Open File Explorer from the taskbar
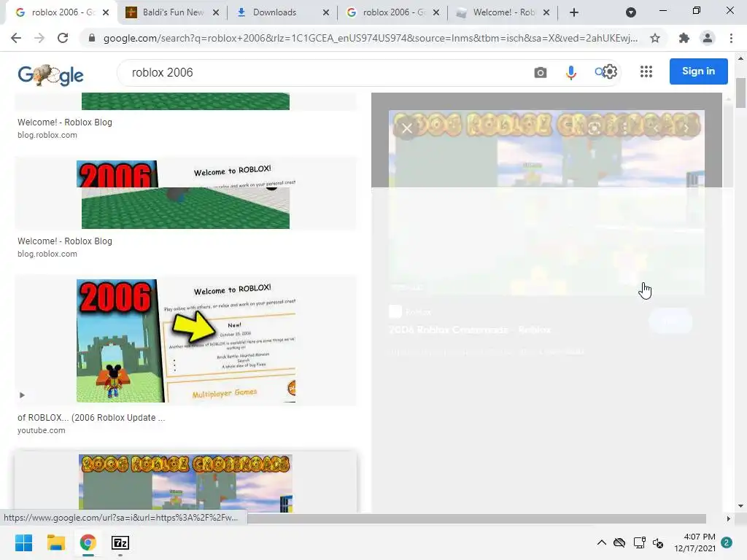 coord(55,542)
